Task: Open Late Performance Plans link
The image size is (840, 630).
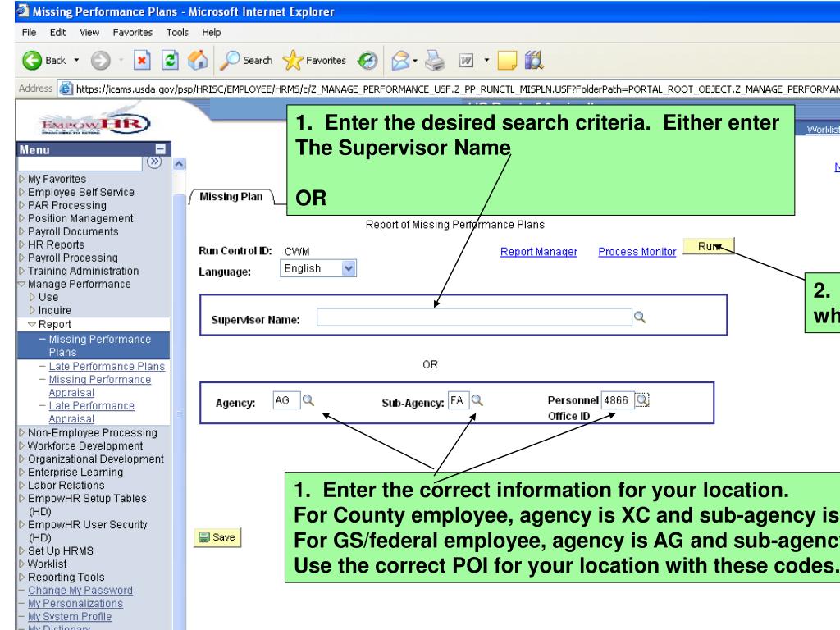Action: tap(107, 366)
